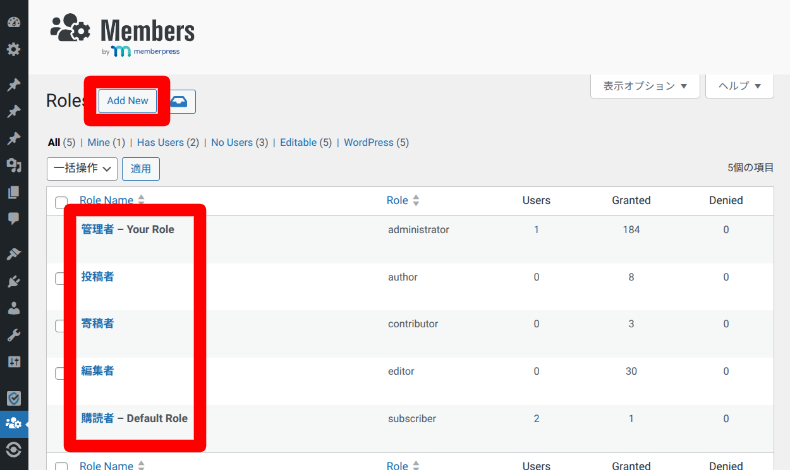Open the Users person icon in sidebar
Screen dimensions: 790x470
pyautogui.click(x=14, y=308)
